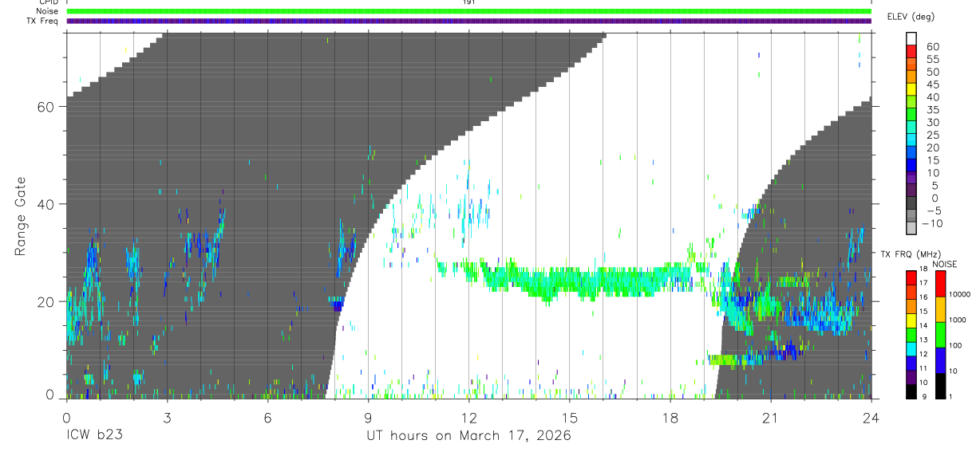Click the purple TX Freq strip above the plot
980x452 pixels.
click(x=469, y=21)
